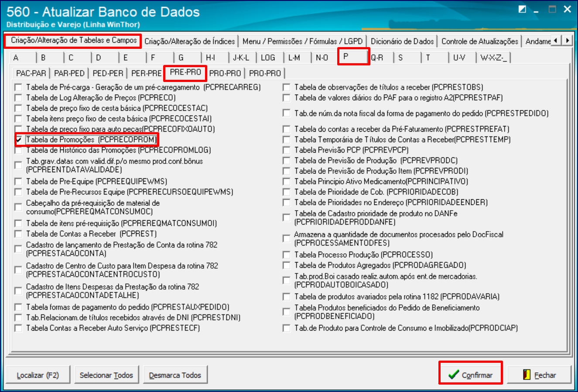Check Tabela de Pre-Equipe (PCPREEQUIPEWMS)
This screenshot has height=392, width=578.
(x=18, y=181)
